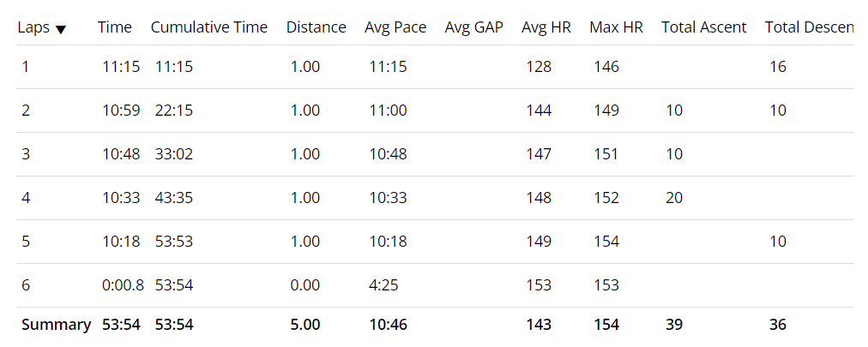The width and height of the screenshot is (868, 347).
Task: Click lap 6 time 0:00.8
Action: (123, 285)
